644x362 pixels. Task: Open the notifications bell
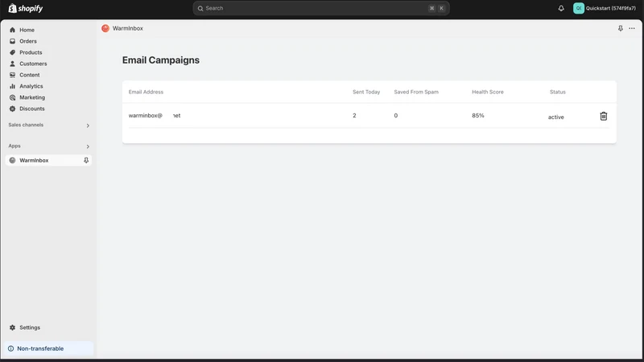561,8
